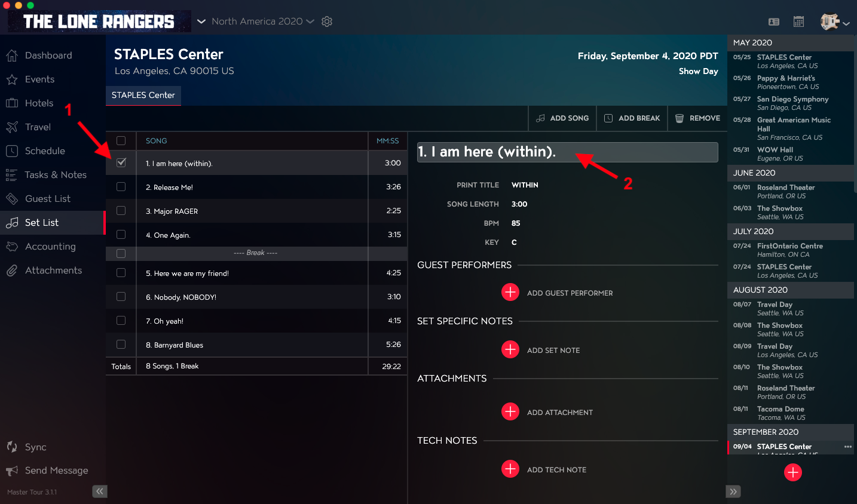The height and width of the screenshot is (504, 857).
Task: Click red plus button below the event list
Action: [793, 472]
